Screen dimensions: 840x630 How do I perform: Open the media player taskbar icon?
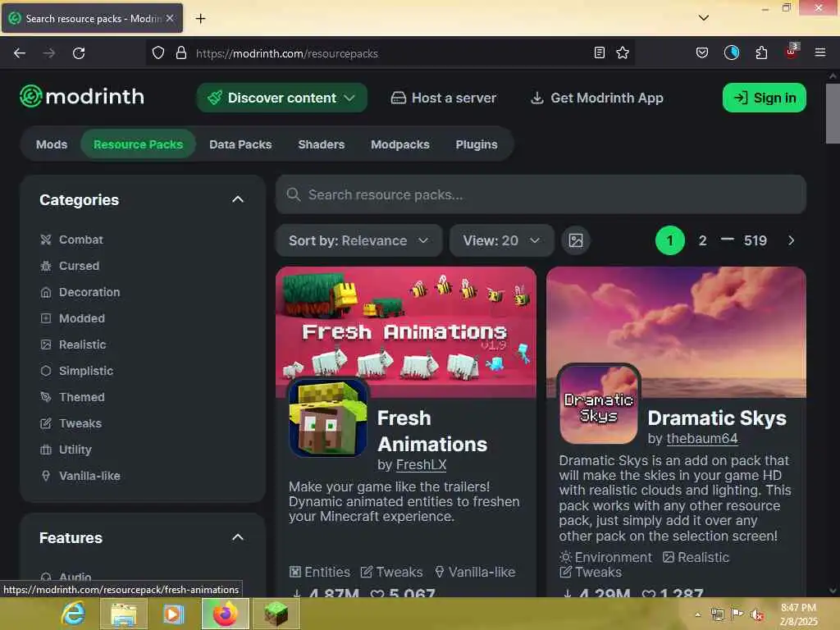click(x=173, y=614)
